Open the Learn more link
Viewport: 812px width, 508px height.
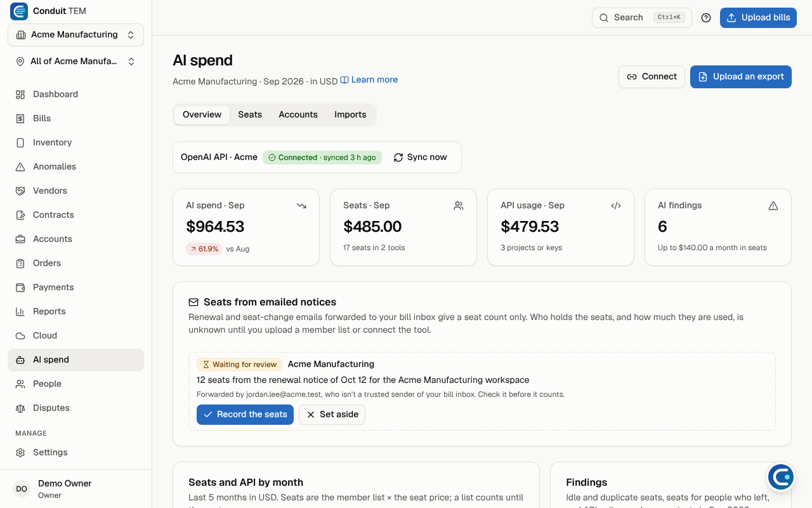point(369,80)
